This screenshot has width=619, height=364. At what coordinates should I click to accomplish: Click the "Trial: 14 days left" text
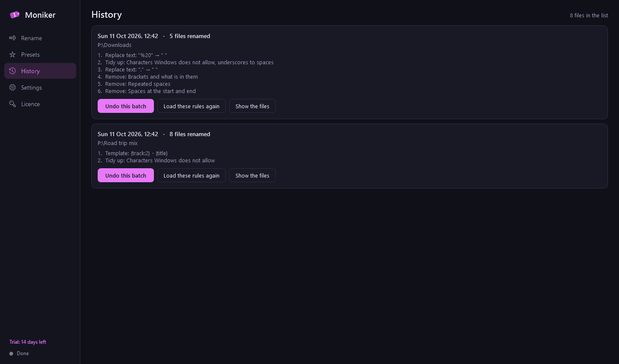point(28,342)
